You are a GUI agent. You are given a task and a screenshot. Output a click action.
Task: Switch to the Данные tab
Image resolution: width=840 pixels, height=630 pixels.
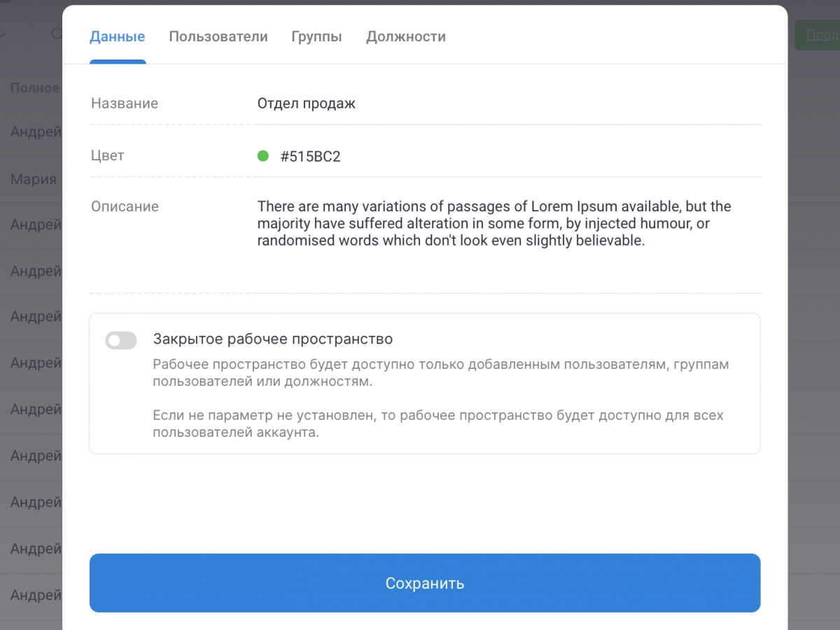pyautogui.click(x=118, y=37)
